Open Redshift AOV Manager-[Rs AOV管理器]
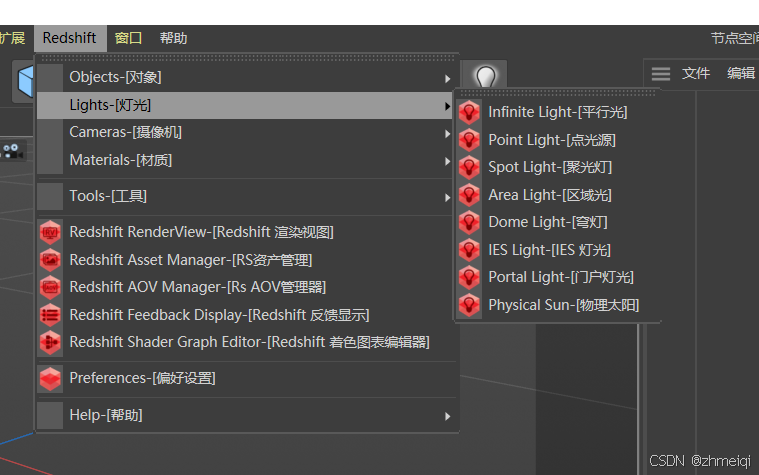The width and height of the screenshot is (759, 475). pyautogui.click(x=246, y=288)
